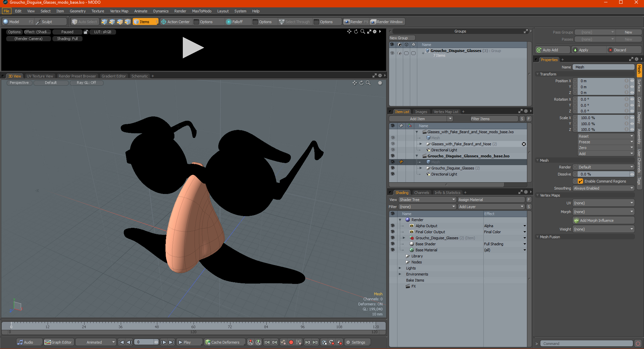Start render with Render F9 button
644x349 pixels.
(356, 22)
